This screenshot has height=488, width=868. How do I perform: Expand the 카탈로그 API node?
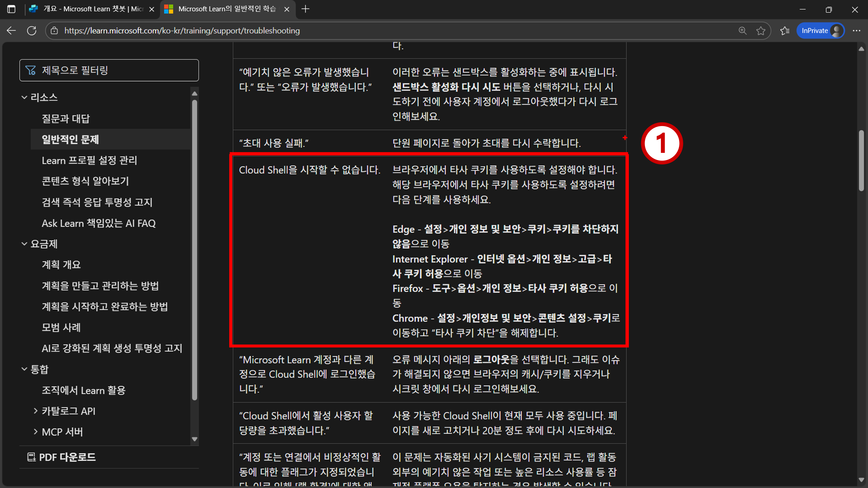pyautogui.click(x=36, y=411)
